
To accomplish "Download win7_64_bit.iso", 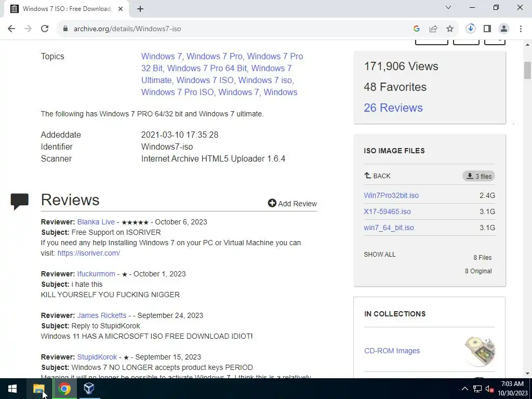I will [389, 228].
